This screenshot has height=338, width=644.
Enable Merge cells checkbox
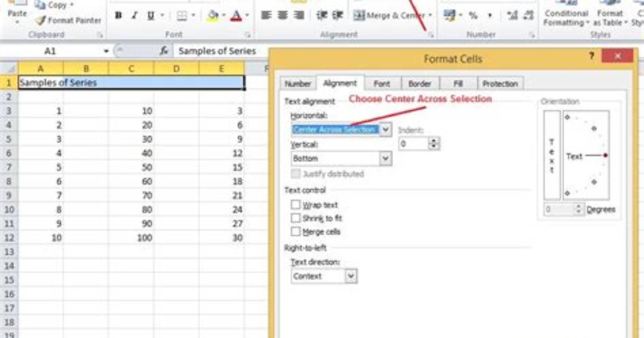(x=295, y=231)
